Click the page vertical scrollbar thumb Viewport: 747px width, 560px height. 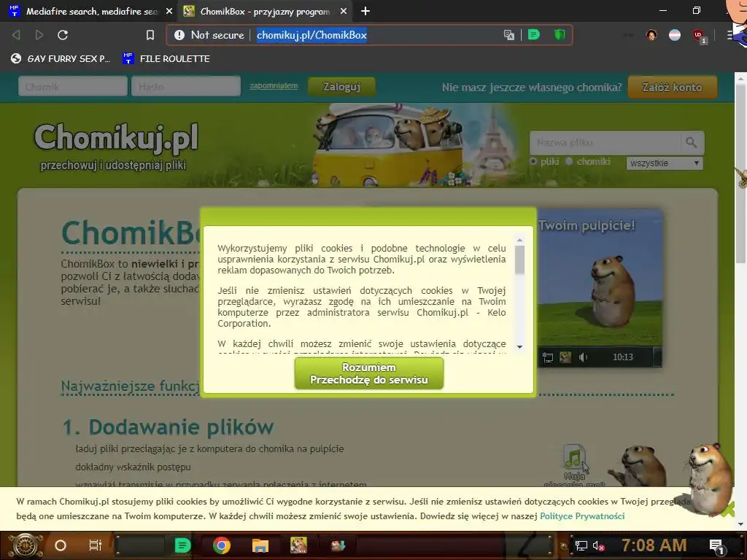click(740, 174)
